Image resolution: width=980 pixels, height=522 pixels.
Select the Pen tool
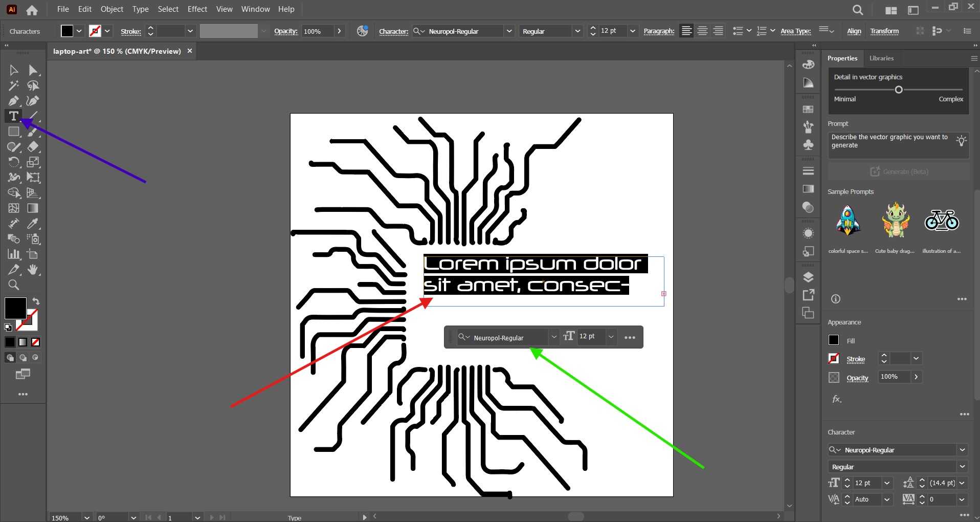pos(14,101)
